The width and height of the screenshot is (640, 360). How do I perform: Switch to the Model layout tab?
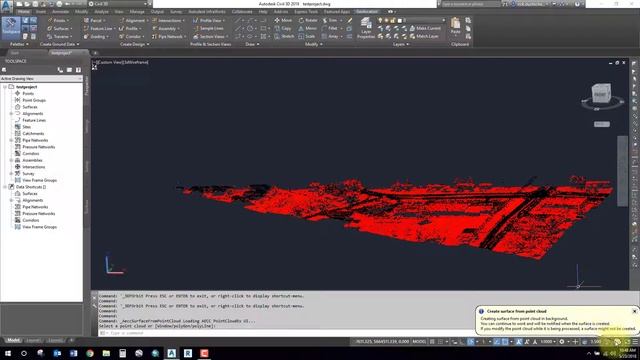pyautogui.click(x=13, y=340)
